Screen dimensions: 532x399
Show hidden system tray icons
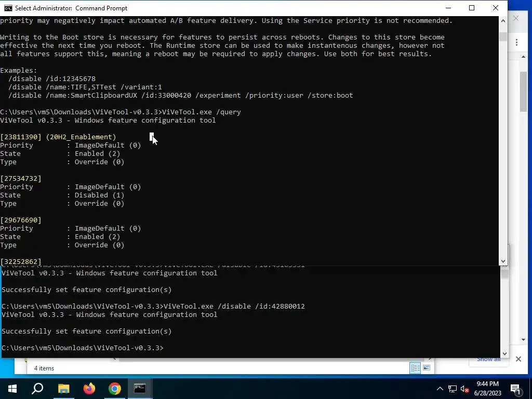[440, 389]
